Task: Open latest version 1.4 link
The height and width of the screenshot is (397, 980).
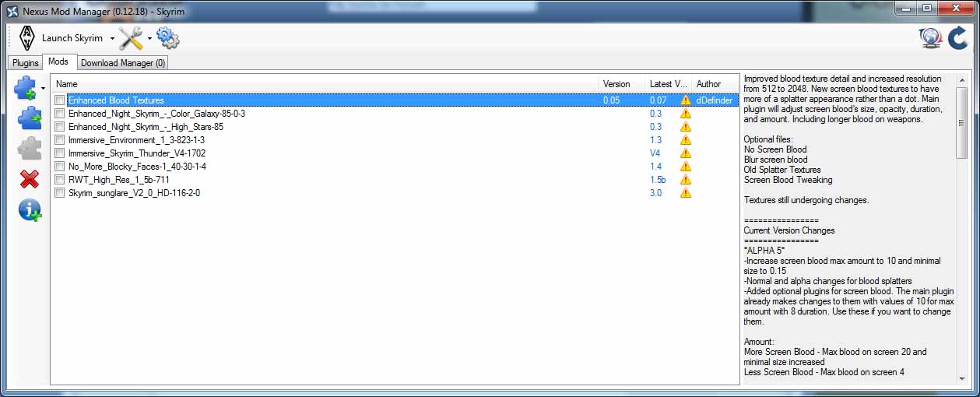Action: 656,167
